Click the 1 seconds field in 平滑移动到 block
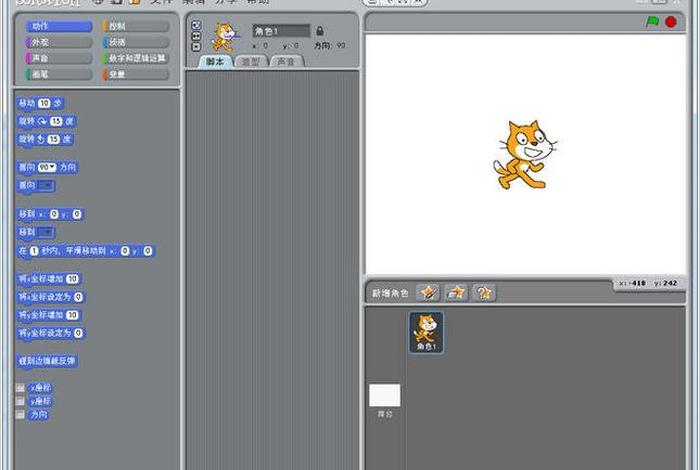This screenshot has width=700, height=470. 34,251
